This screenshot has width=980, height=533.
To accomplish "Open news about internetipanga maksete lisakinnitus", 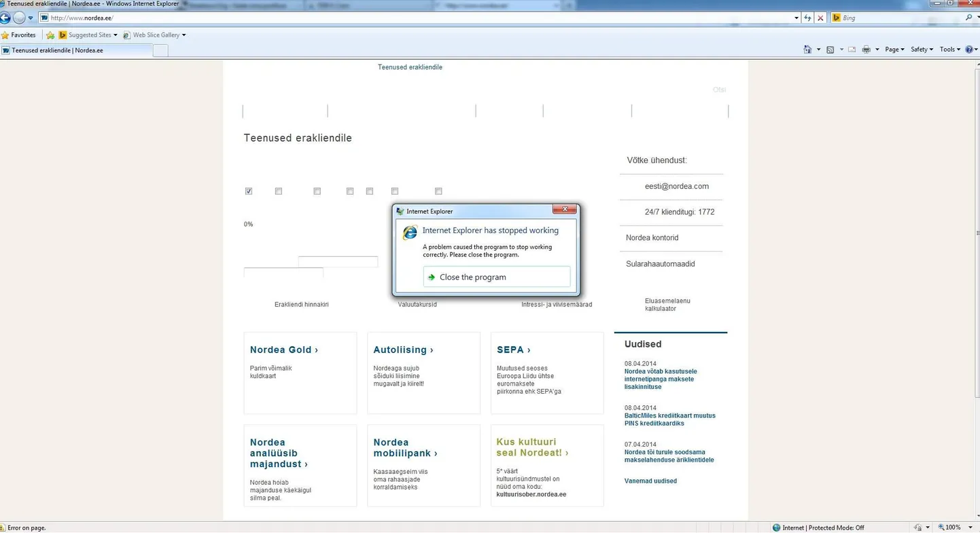I will click(x=661, y=379).
